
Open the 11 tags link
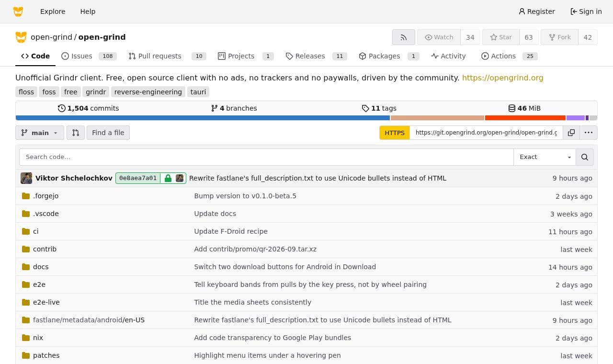pos(379,108)
